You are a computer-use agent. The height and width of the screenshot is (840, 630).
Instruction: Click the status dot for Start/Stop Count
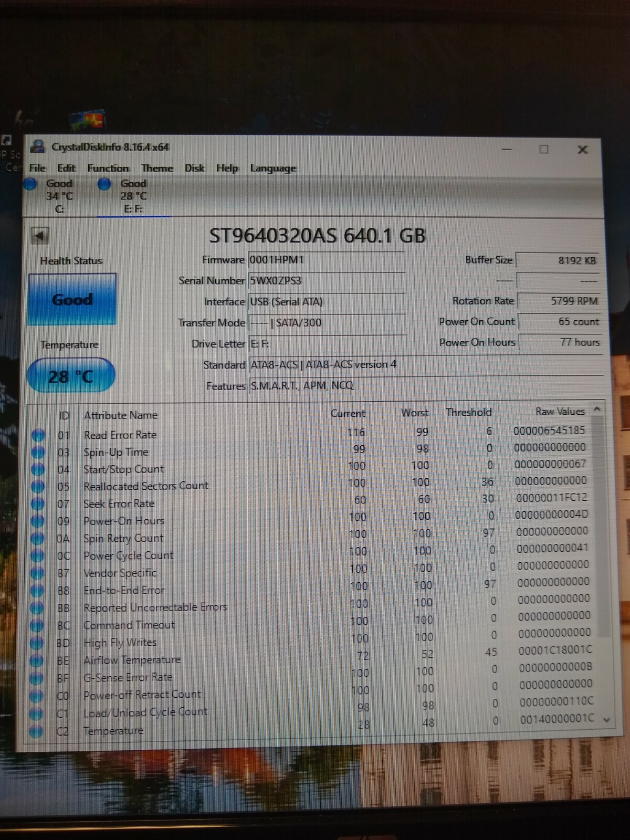click(38, 469)
